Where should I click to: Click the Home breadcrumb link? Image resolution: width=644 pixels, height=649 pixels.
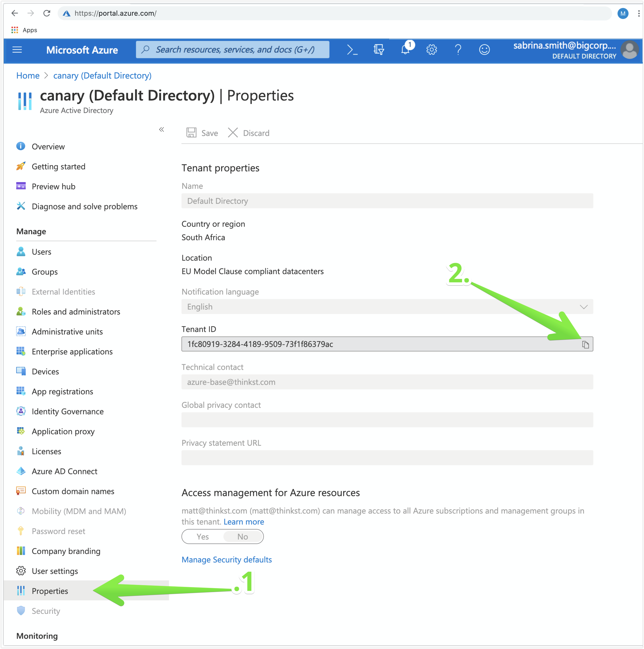click(28, 76)
